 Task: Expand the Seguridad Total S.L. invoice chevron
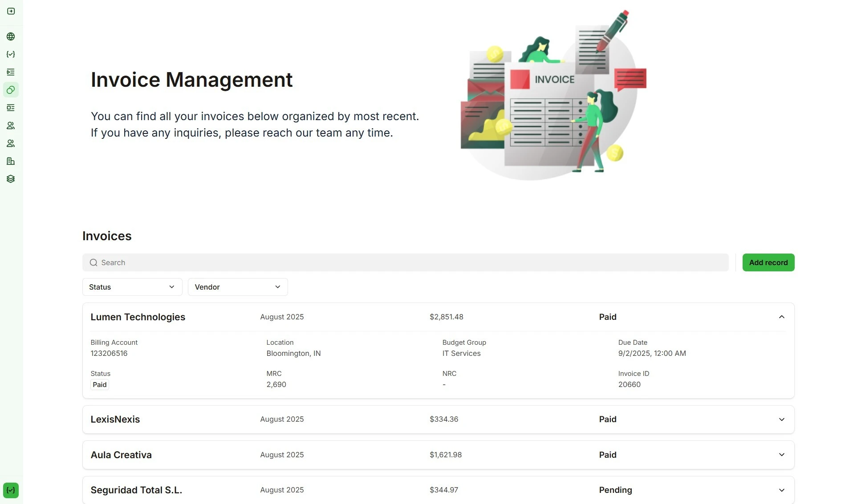point(781,490)
